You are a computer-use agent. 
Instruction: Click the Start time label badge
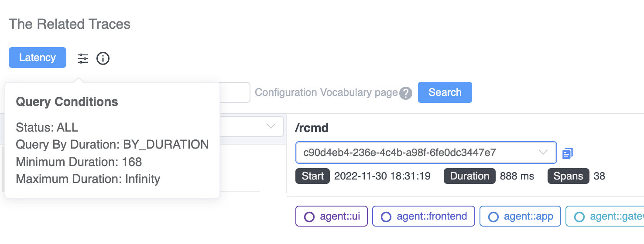point(312,176)
